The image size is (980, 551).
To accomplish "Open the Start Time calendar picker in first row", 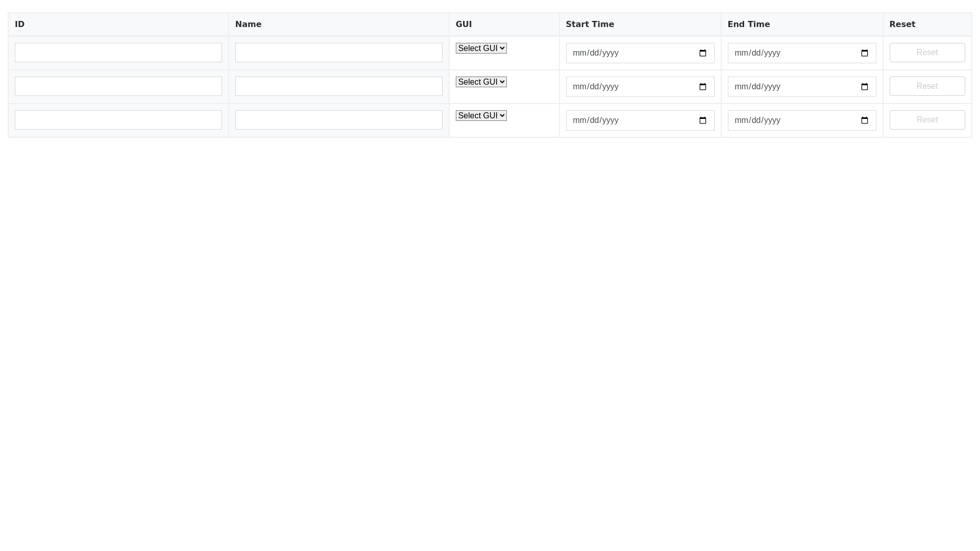I will pos(703,53).
